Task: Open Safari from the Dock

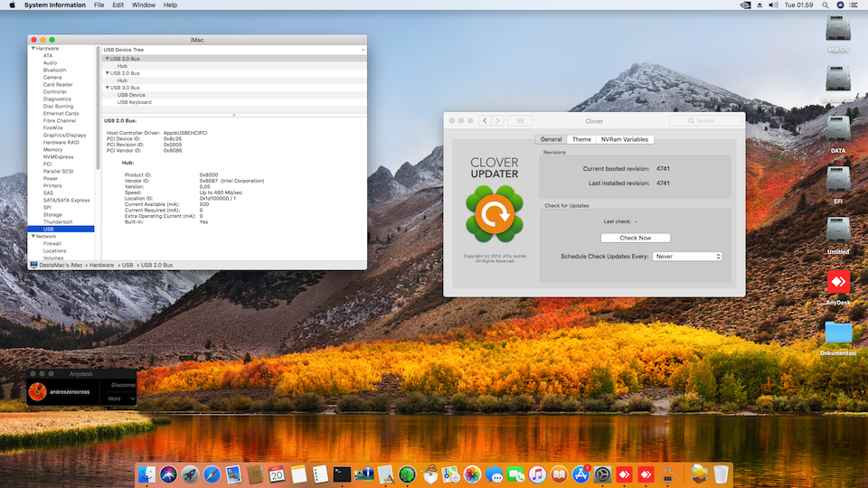Action: click(212, 474)
